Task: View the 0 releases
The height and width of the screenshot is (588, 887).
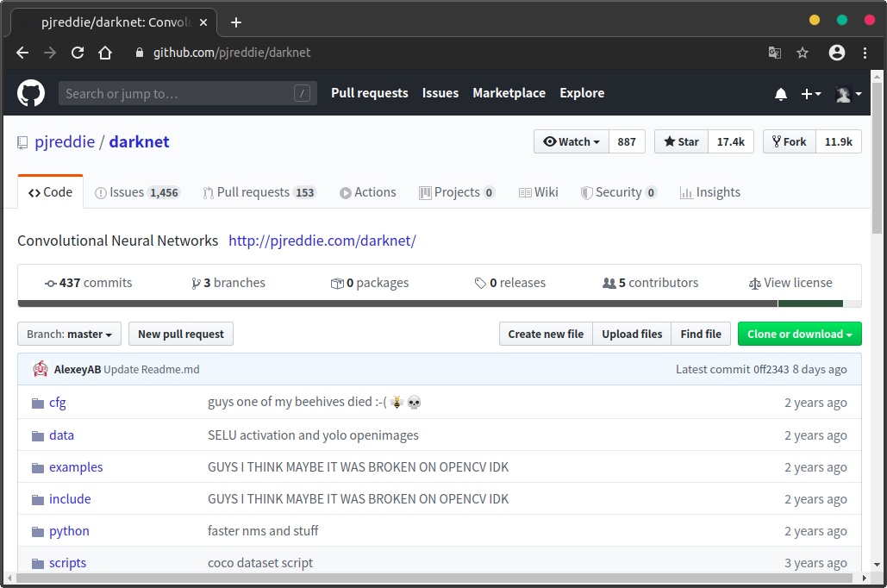Action: pyautogui.click(x=510, y=283)
